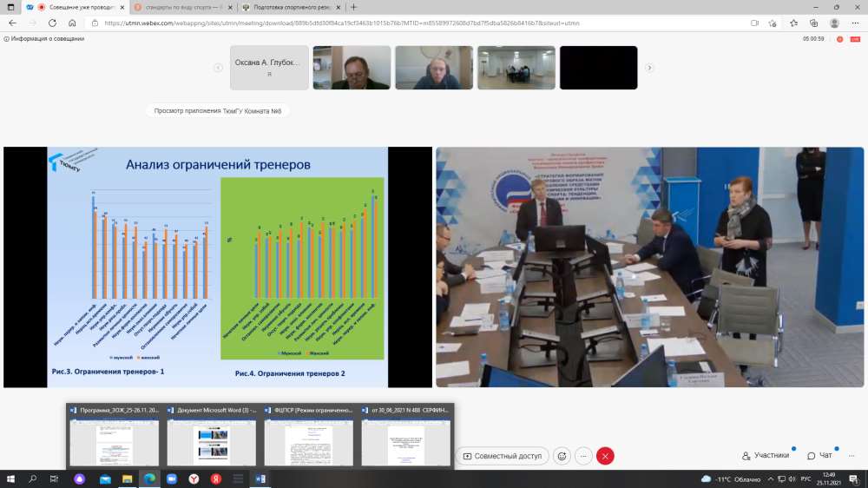Select the meeting room video thumbnail
This screenshot has width=868, height=488.
516,68
